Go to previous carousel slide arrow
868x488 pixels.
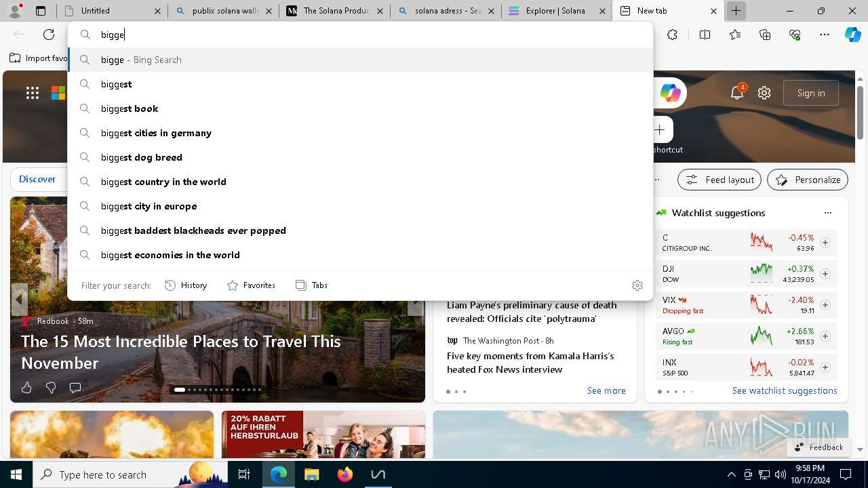19,299
